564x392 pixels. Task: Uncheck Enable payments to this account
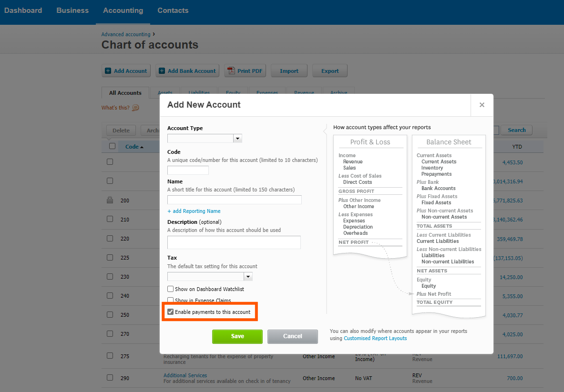click(171, 312)
